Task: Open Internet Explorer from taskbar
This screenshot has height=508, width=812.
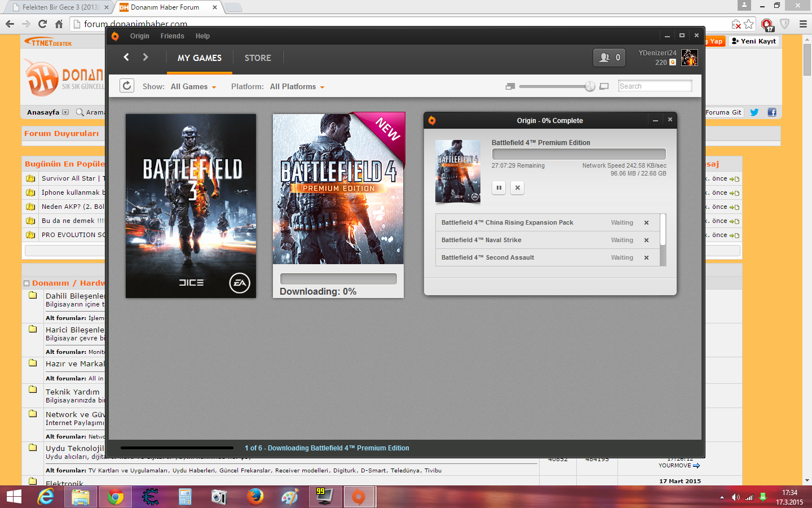Action: [x=46, y=497]
